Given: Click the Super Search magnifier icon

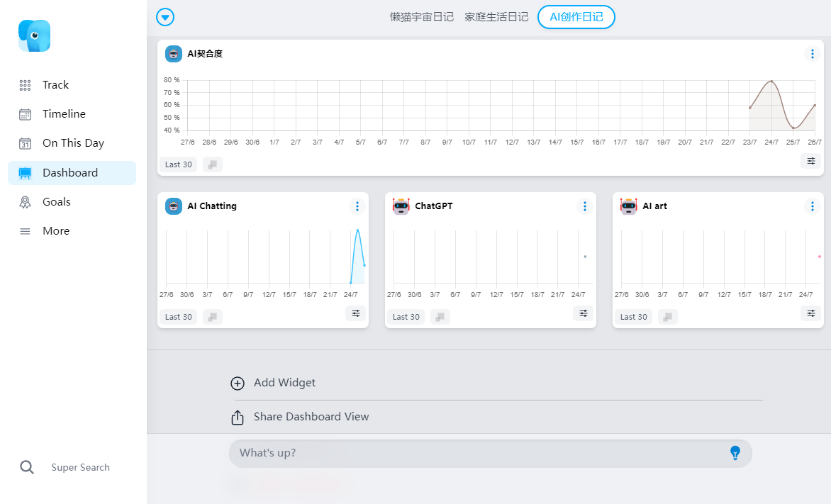Looking at the screenshot, I should [27, 467].
